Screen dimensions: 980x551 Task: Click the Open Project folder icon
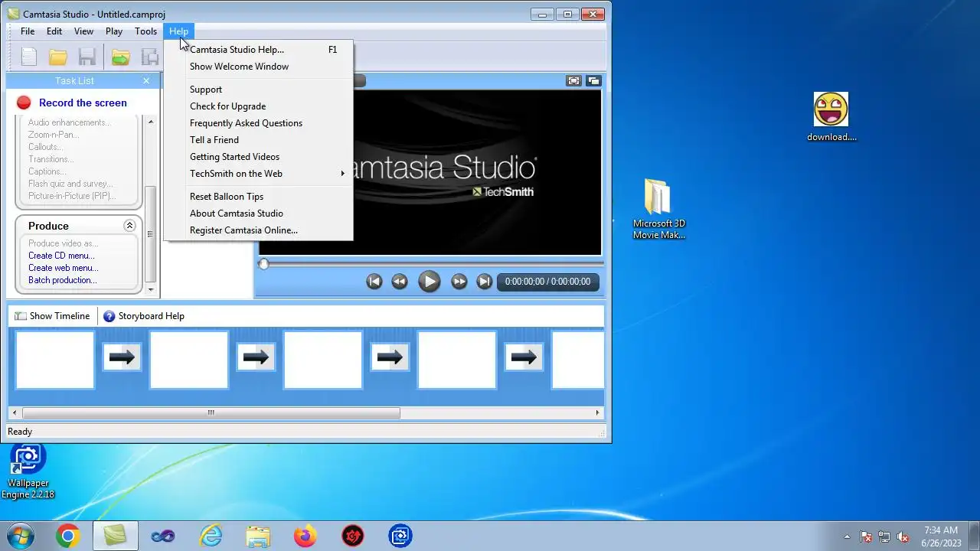58,57
